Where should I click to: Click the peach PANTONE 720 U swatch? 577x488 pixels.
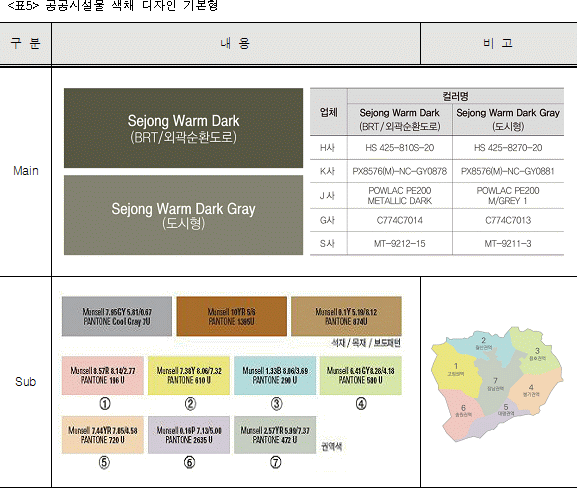(103, 435)
